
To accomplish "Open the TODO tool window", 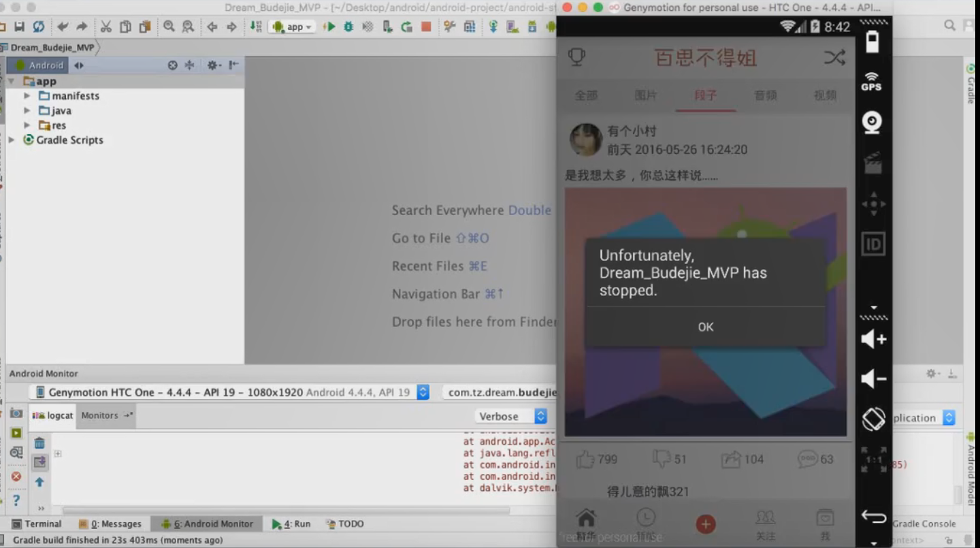I will click(345, 523).
